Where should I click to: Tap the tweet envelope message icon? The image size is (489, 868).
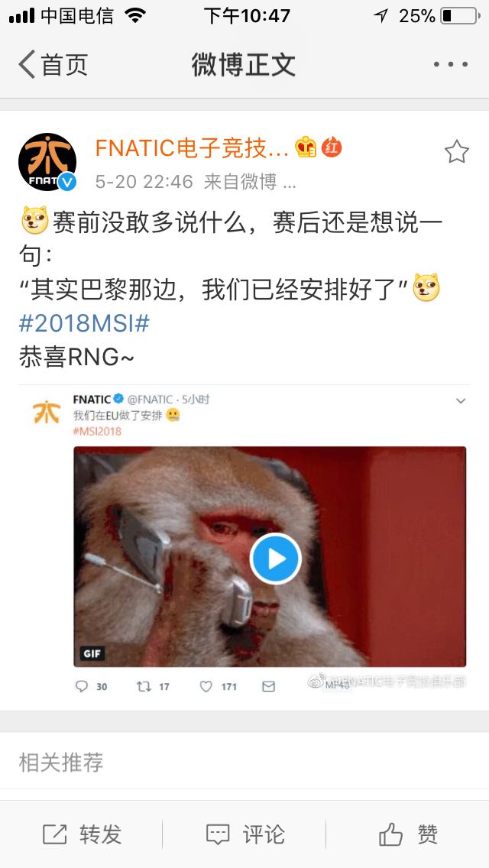pos(269,686)
